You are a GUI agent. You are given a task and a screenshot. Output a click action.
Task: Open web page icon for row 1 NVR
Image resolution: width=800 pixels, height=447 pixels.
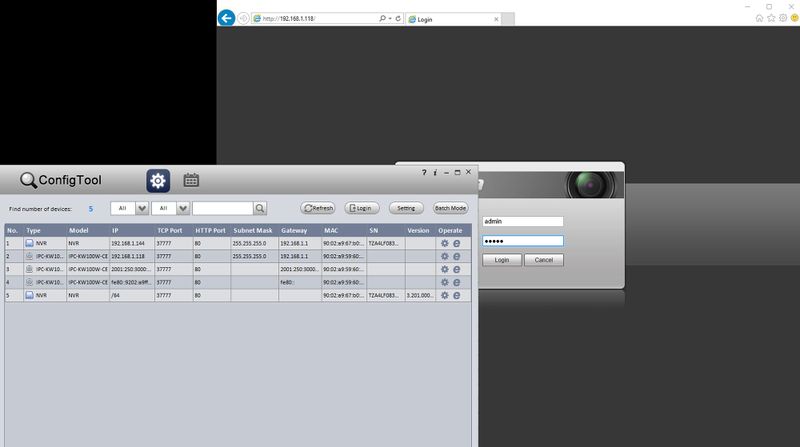tap(457, 243)
